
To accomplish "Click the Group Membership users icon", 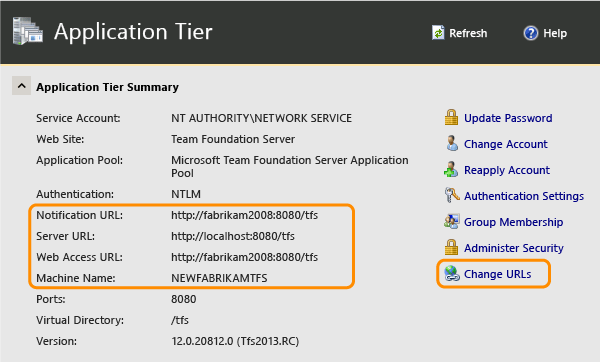I will point(452,222).
